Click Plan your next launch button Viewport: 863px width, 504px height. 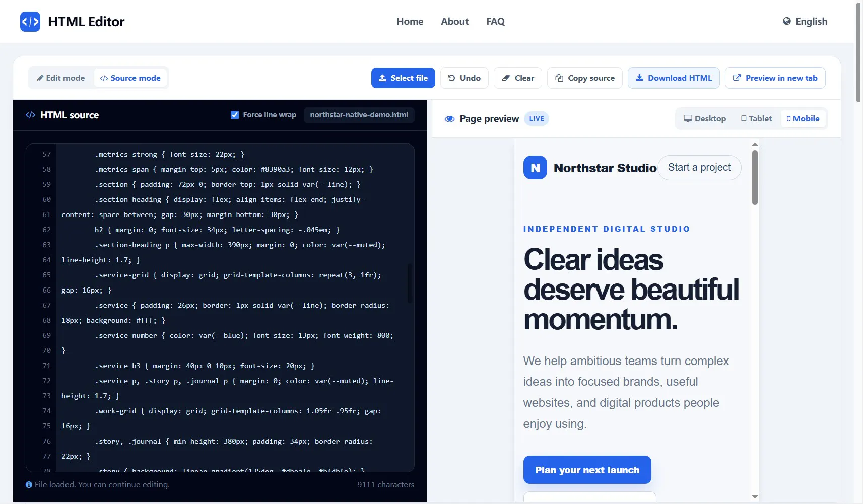coord(587,470)
